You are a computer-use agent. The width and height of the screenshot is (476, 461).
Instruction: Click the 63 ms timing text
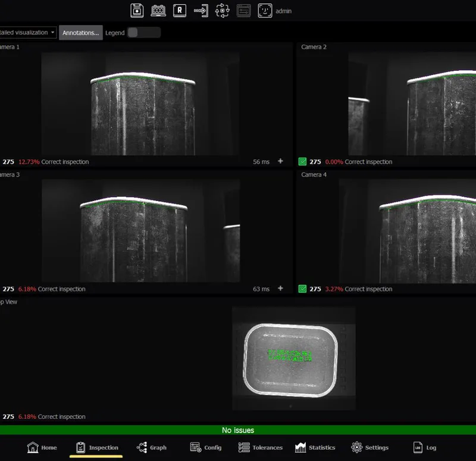point(261,289)
